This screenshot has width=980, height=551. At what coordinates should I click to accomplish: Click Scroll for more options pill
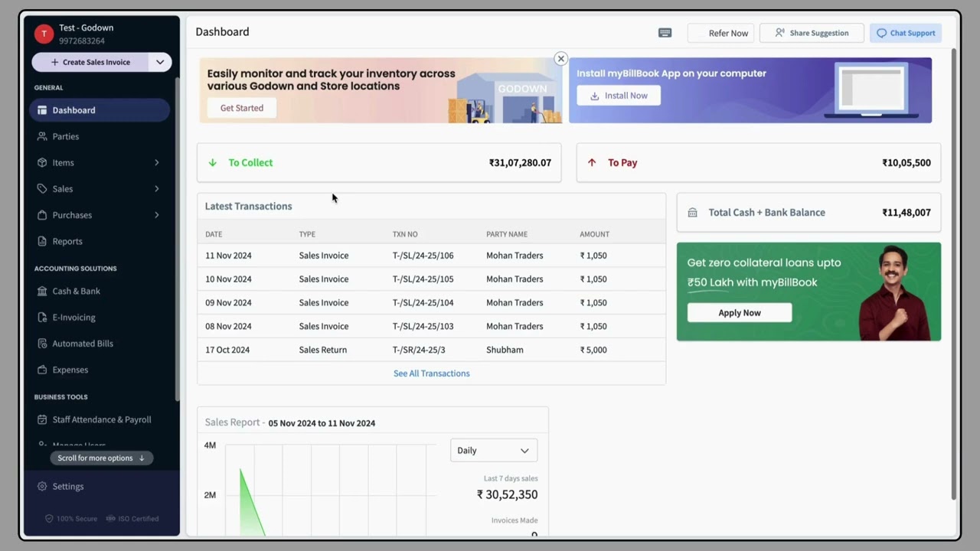[x=101, y=458]
